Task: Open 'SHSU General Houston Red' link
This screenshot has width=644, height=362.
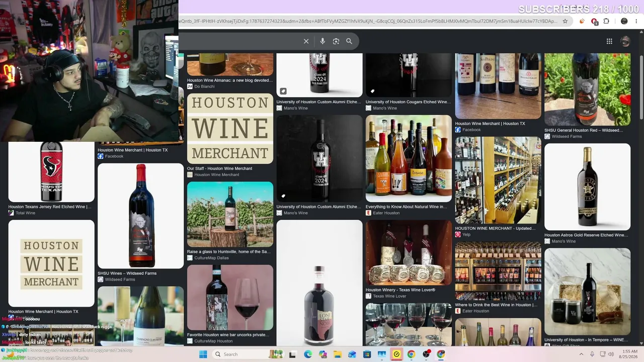Action: coord(584,130)
